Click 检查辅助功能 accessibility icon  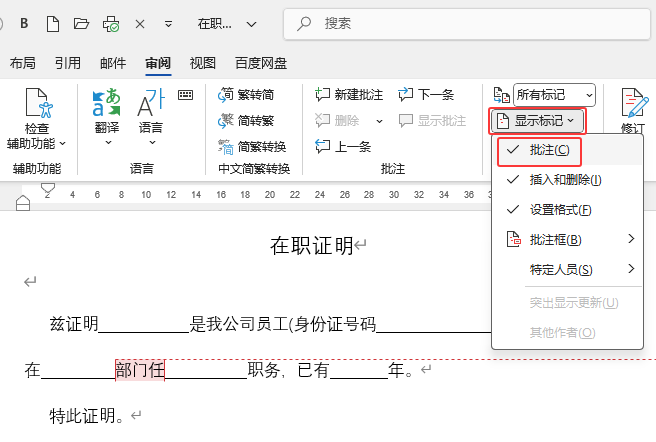tap(38, 103)
